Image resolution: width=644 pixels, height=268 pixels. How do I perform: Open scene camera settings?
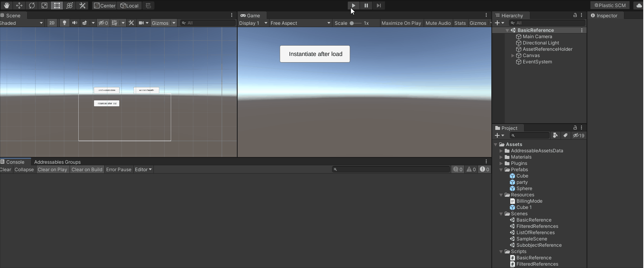pos(141,23)
